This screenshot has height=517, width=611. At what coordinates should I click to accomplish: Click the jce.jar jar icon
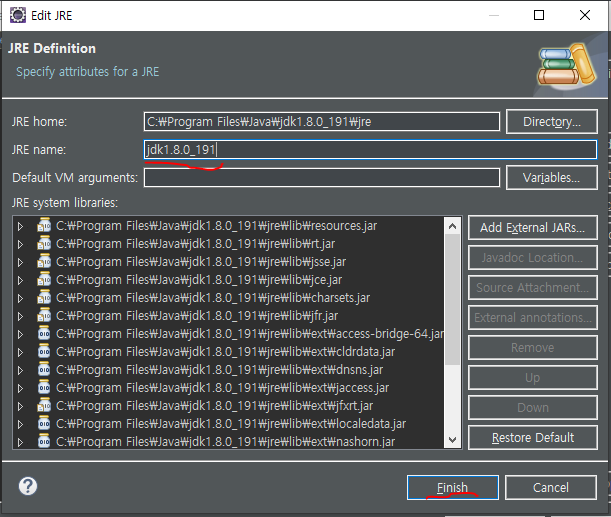coord(44,279)
